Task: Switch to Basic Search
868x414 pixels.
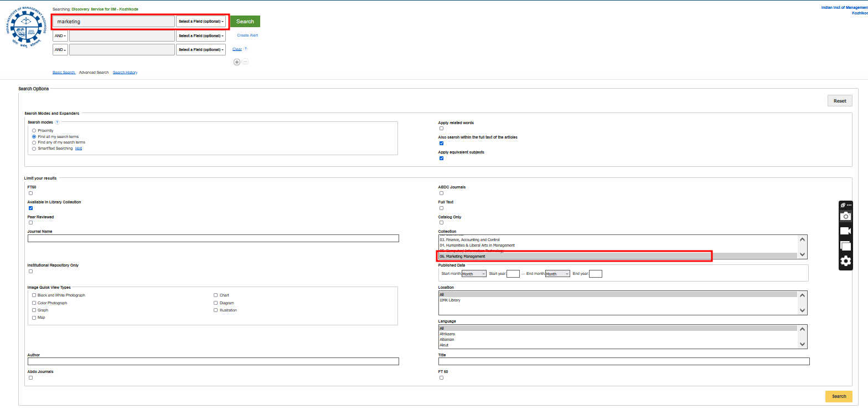Action: [64, 73]
